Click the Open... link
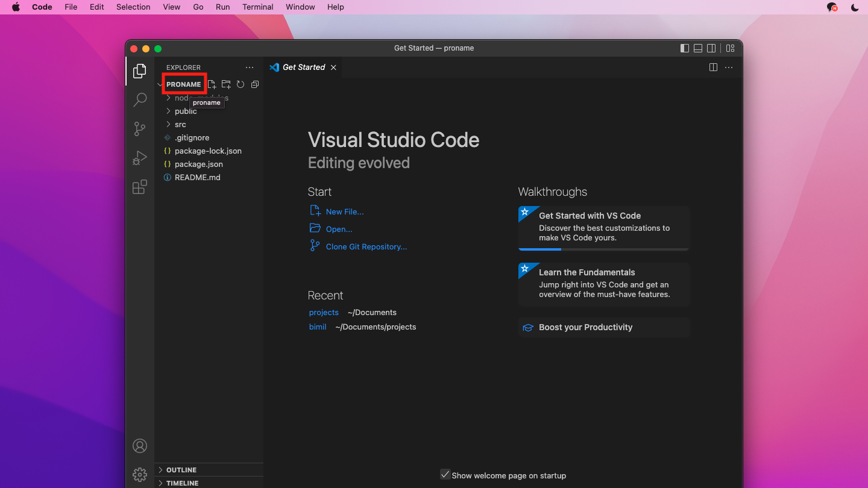 pos(339,229)
